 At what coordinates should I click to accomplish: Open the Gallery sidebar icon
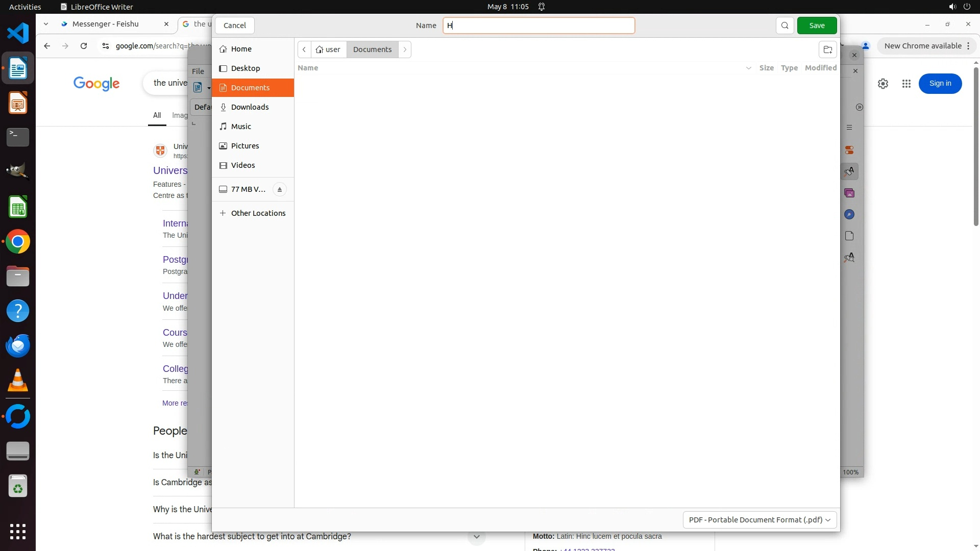point(849,193)
